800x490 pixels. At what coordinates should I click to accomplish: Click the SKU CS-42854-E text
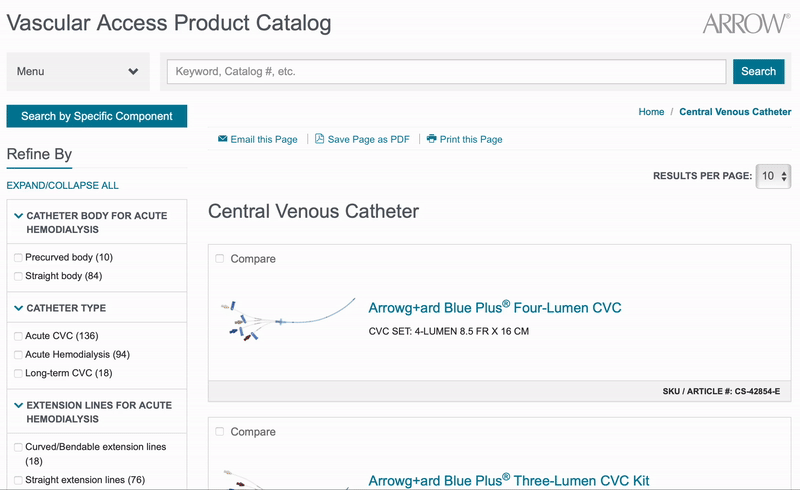(721, 391)
